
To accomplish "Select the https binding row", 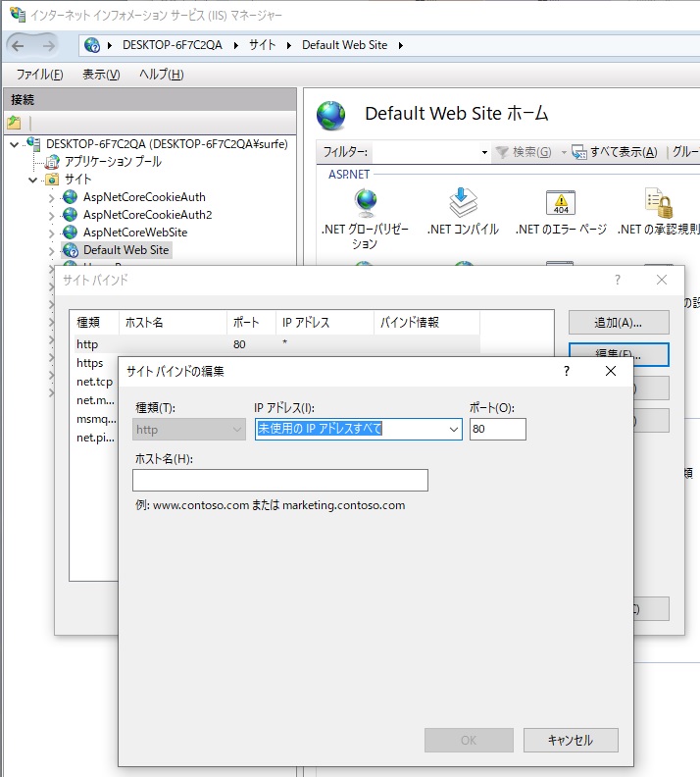I will [x=89, y=363].
